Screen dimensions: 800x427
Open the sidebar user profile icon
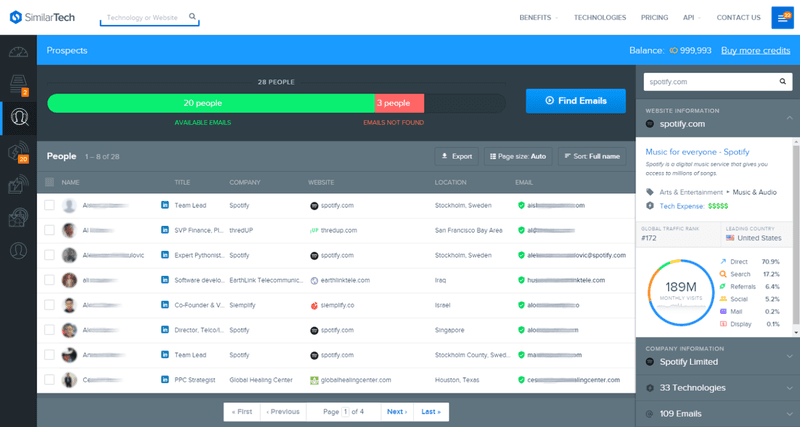pos(18,250)
